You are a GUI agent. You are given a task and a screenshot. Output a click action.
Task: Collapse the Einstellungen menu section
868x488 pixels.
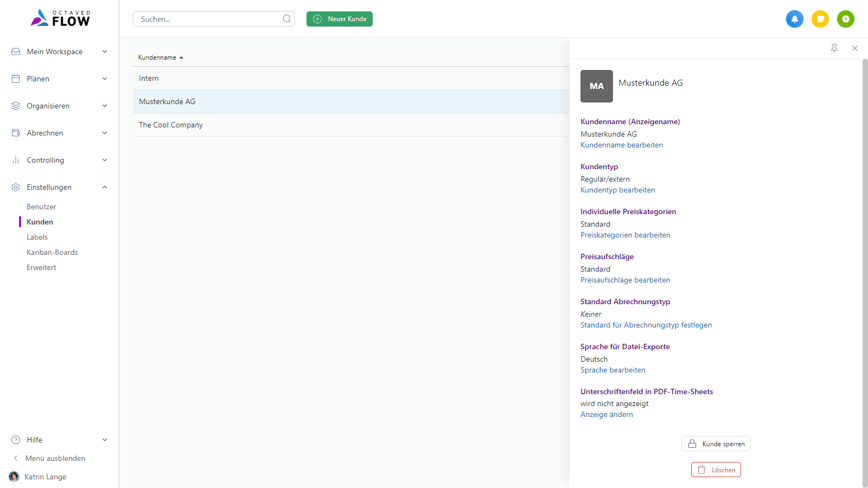click(59, 187)
